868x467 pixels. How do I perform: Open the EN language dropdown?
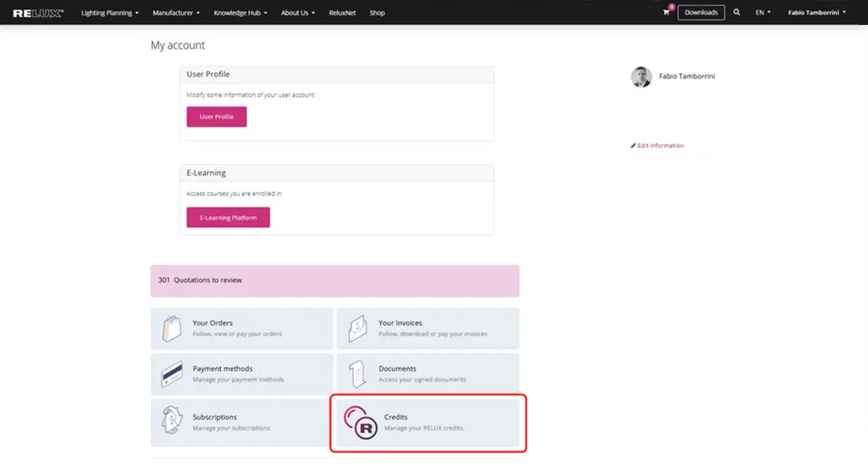pos(763,13)
